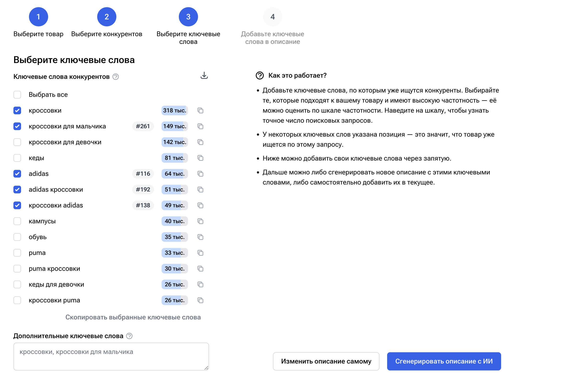Copy keyword 'кроссовки'
Screen dimensions: 588x381
[x=200, y=110]
